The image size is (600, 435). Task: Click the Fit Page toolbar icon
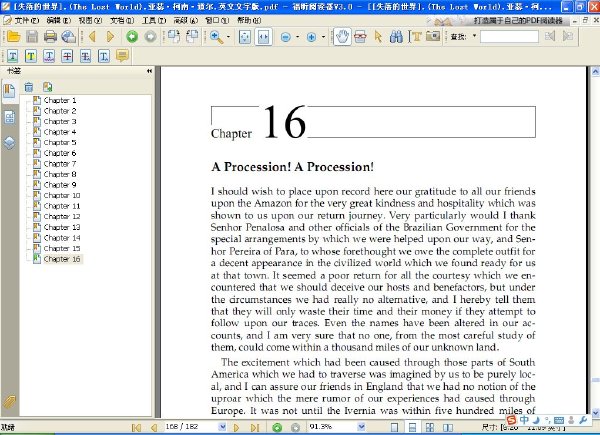(x=245, y=37)
